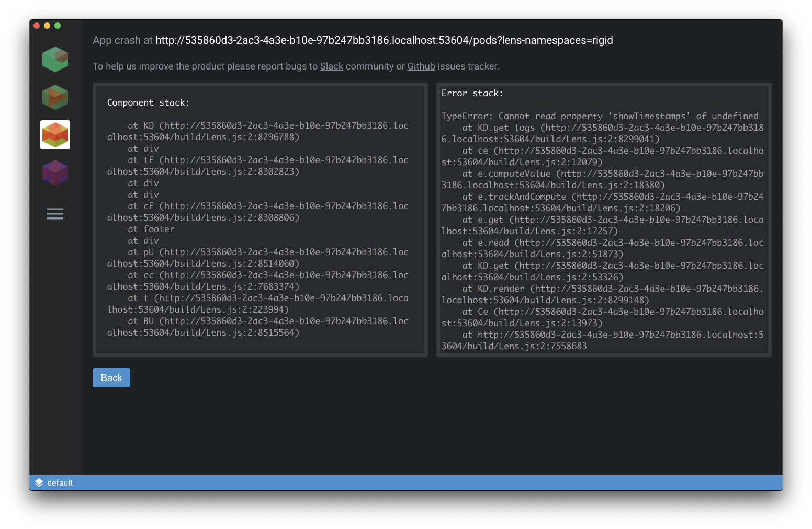Open the Slack community link

click(x=332, y=66)
